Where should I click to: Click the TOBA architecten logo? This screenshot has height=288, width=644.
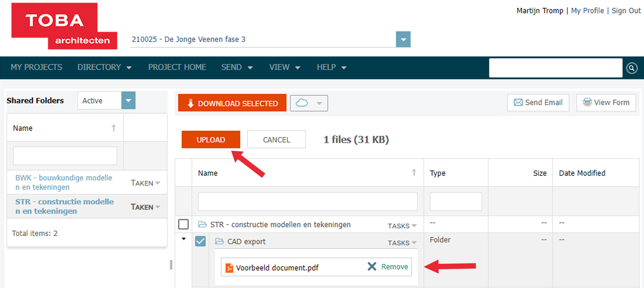[x=64, y=26]
